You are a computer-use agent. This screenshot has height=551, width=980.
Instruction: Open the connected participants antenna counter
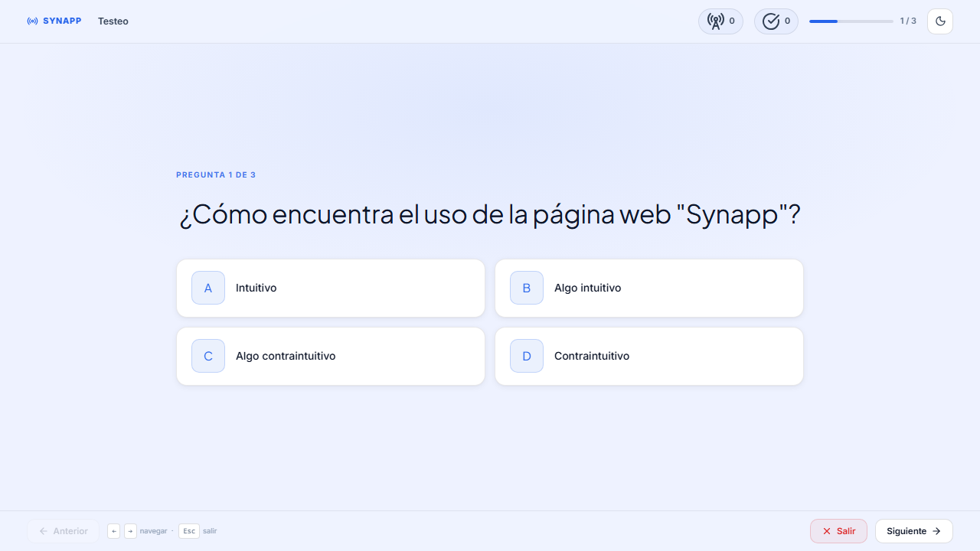coord(720,21)
